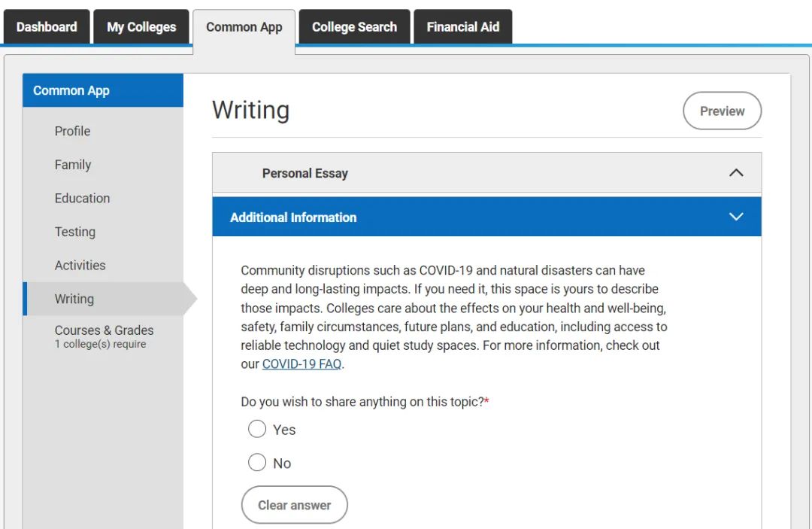Image resolution: width=812 pixels, height=529 pixels.
Task: Select the Common App tab
Action: point(244,27)
